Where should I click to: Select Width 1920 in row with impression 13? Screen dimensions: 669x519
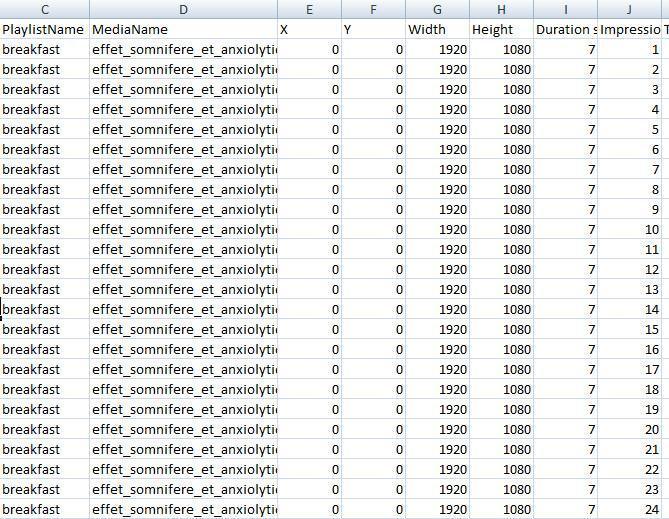tap(437, 289)
